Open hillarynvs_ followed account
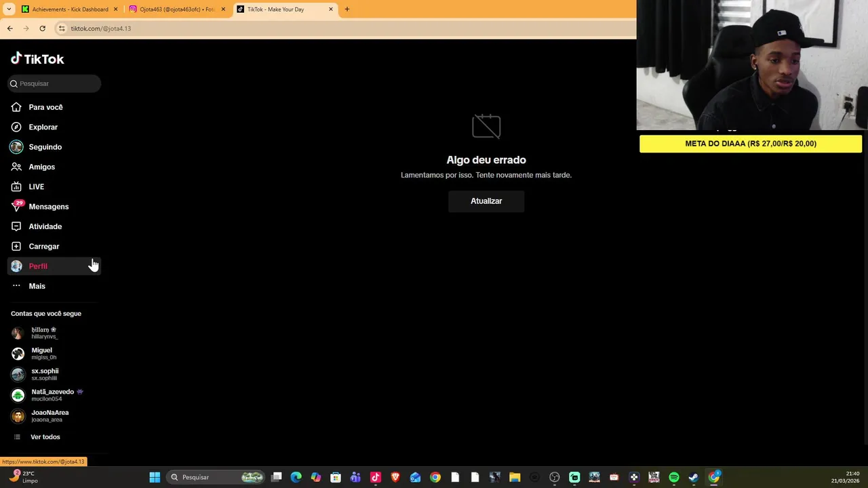Viewport: 868px width, 488px height. tap(54, 333)
